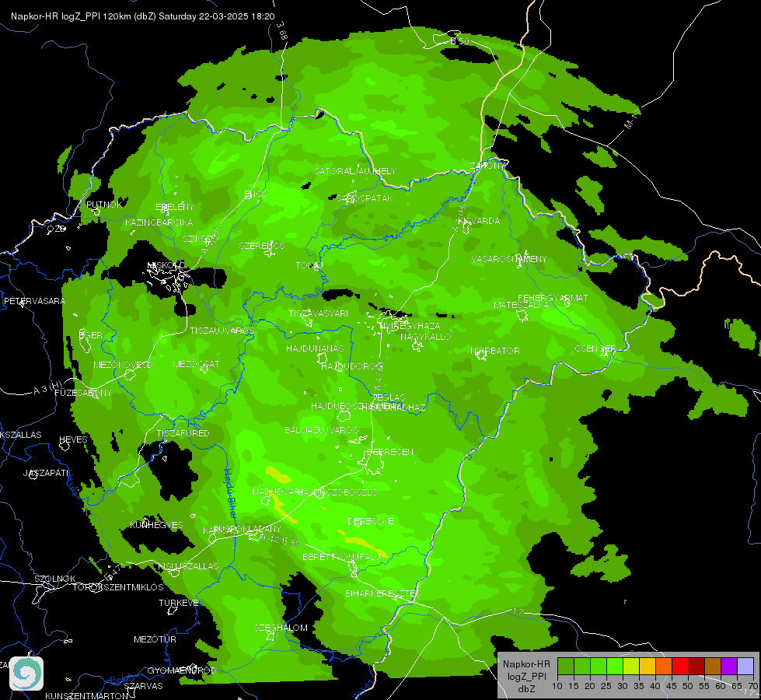Click the KUNHEGYES town label

pos(156,525)
